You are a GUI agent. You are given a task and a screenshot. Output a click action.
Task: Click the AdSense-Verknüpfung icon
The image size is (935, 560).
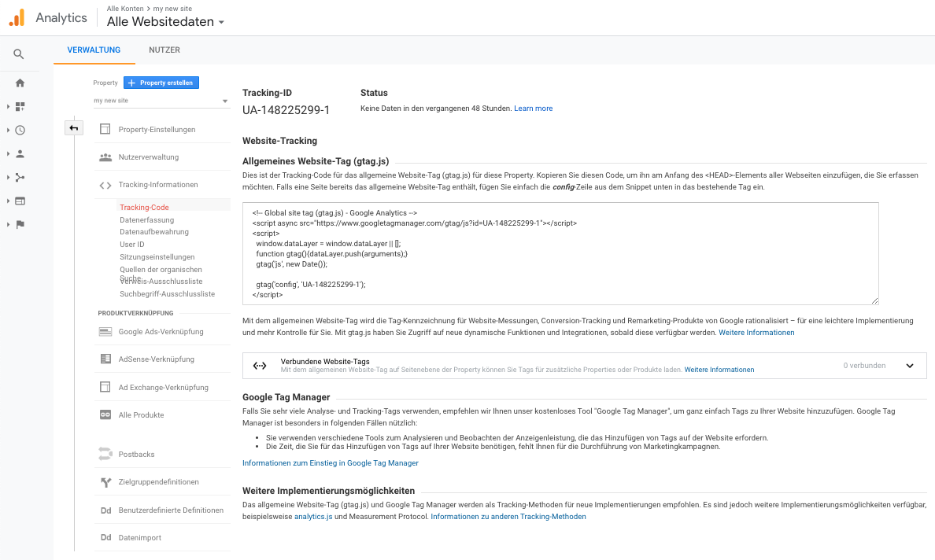pyautogui.click(x=105, y=359)
